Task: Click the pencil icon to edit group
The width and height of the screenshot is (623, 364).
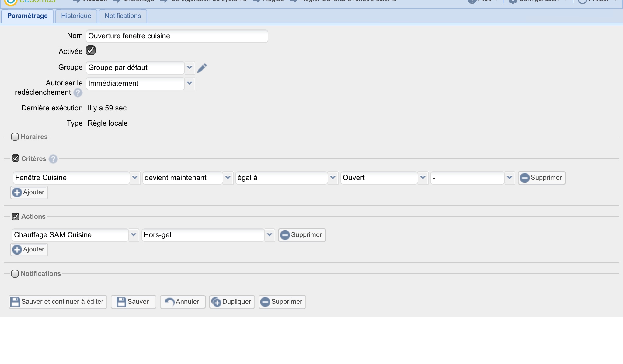Action: click(x=202, y=68)
